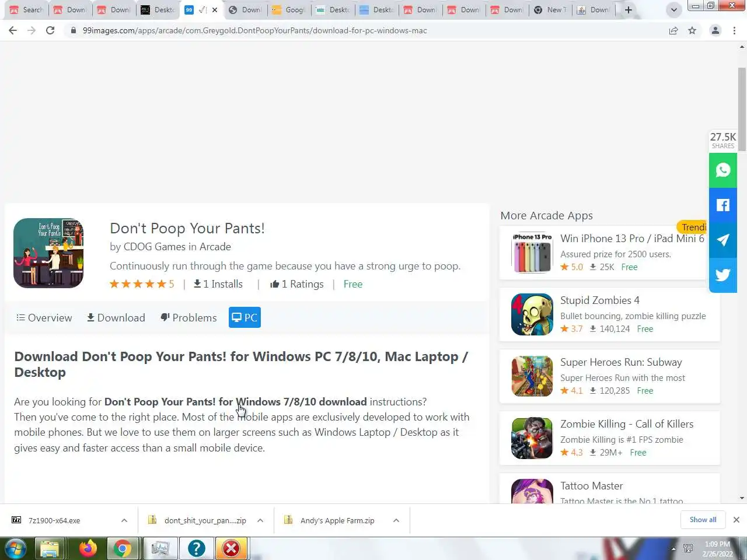The width and height of the screenshot is (747, 560).
Task: Open the downloaded 7z1900-x64.exe file
Action: [54, 520]
